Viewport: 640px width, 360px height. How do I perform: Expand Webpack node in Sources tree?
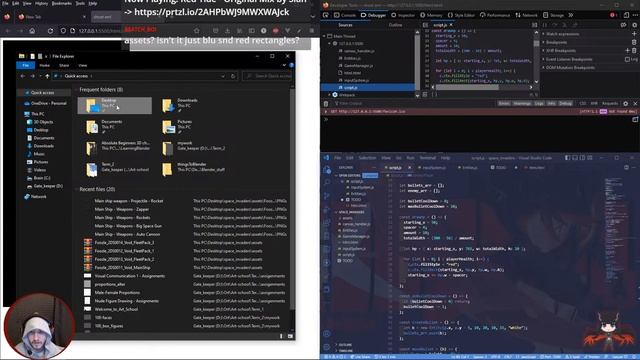(330, 95)
